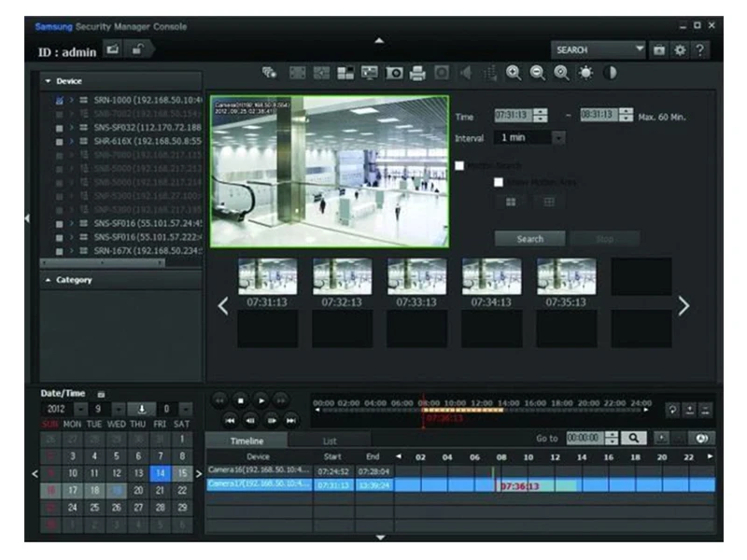This screenshot has width=747, height=560.
Task: Adjust brightness with the sun icon
Action: (585, 73)
